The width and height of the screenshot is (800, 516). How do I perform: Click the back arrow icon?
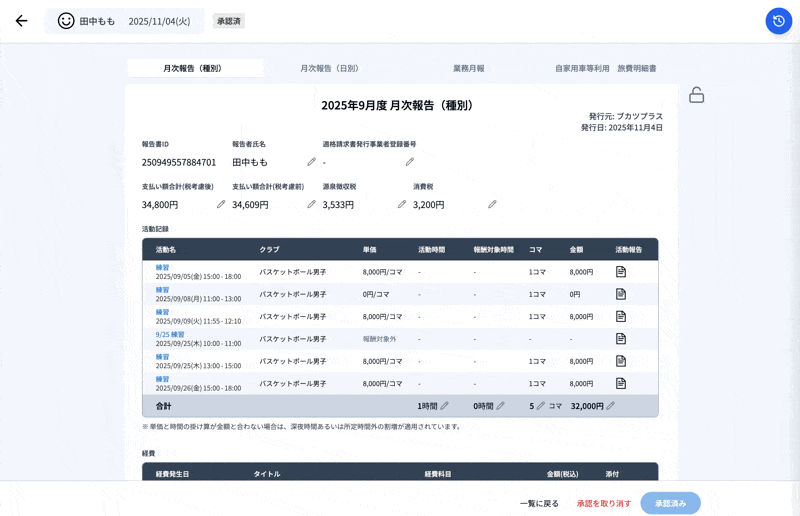21,21
